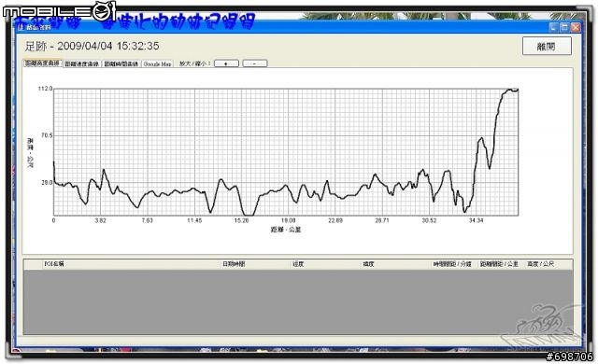The height and width of the screenshot is (364, 598).
Task: Click the 緯度 column header
Action: coord(368,264)
